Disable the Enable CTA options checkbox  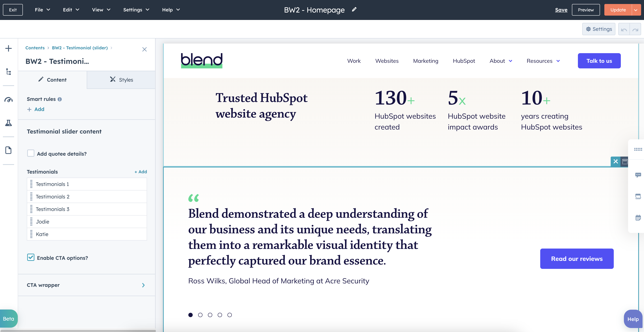30,257
